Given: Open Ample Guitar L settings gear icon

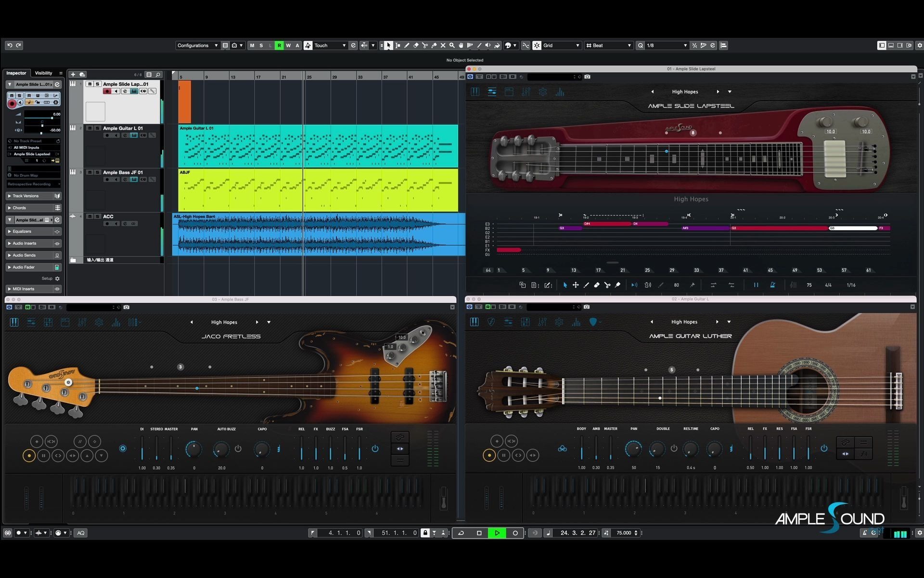Looking at the screenshot, I should click(x=559, y=322).
